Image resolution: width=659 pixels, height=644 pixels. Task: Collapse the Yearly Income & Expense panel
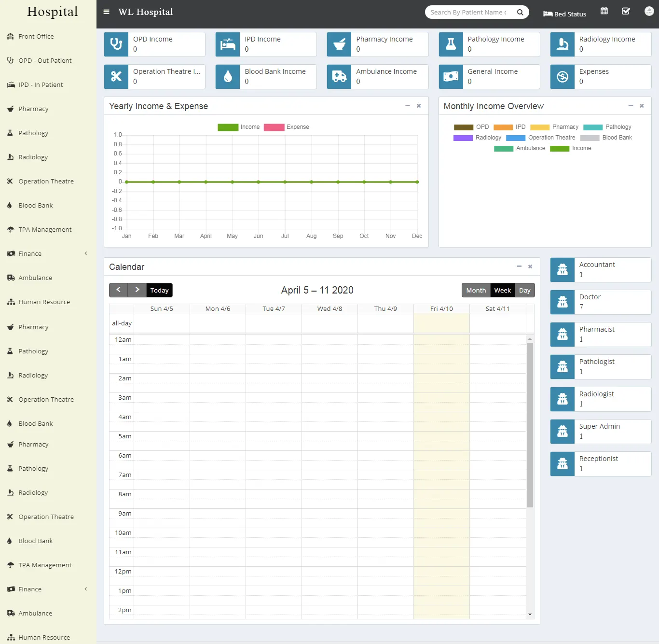click(407, 106)
